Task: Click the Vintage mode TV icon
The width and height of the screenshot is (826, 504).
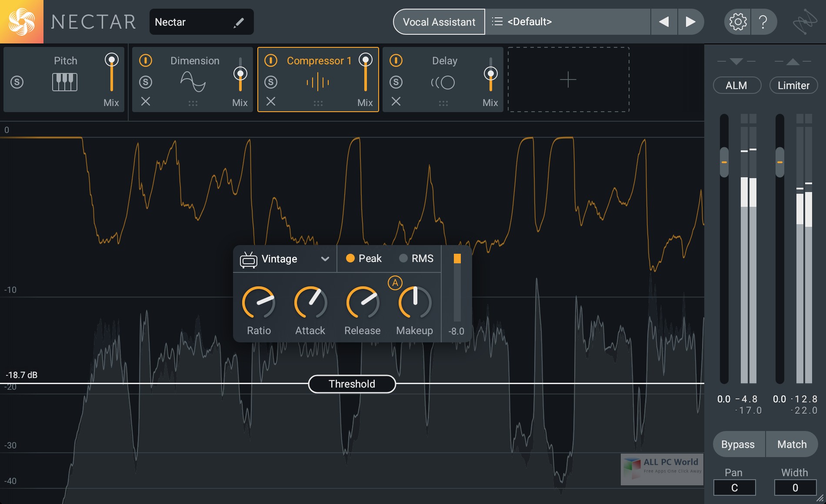Action: pos(249,260)
